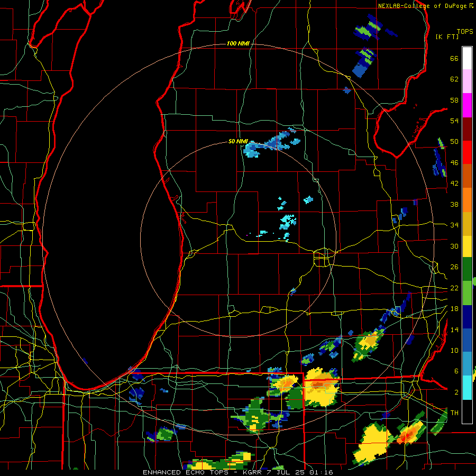Pick the dark red maroon legend swatch
This screenshot has height=476, width=476.
click(x=467, y=129)
